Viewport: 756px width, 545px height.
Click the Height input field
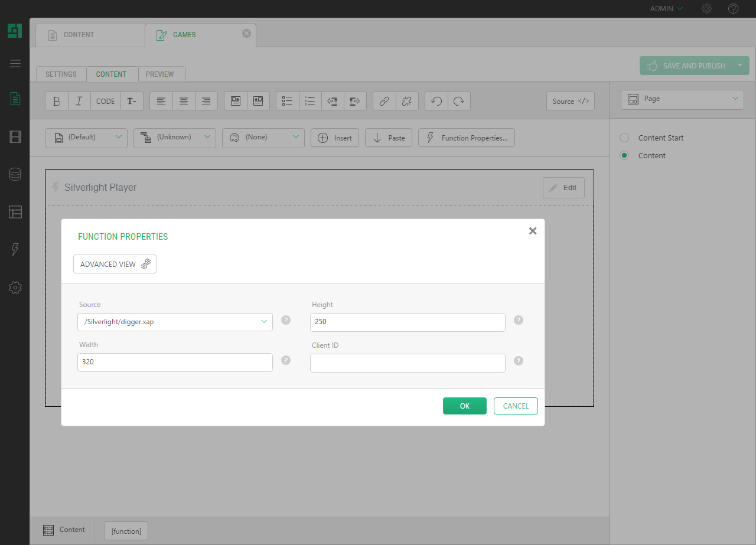pos(408,322)
